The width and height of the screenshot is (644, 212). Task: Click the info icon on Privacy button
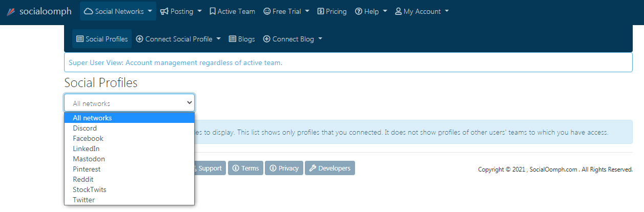pos(273,168)
